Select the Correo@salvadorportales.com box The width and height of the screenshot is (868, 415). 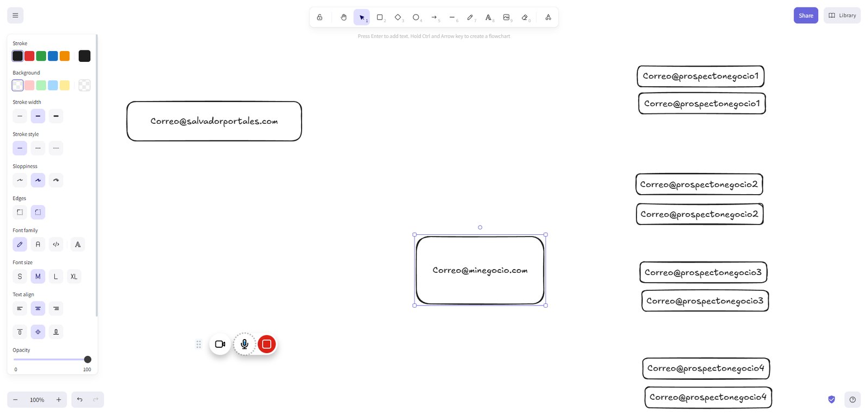(214, 121)
